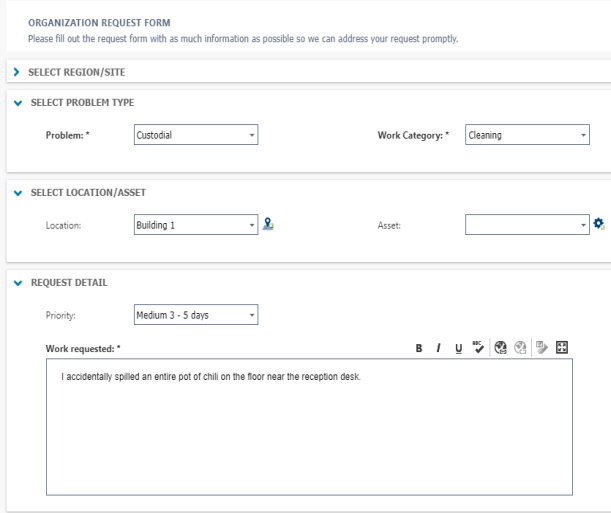
Task: Toggle italic formatting in the editor
Action: click(438, 348)
